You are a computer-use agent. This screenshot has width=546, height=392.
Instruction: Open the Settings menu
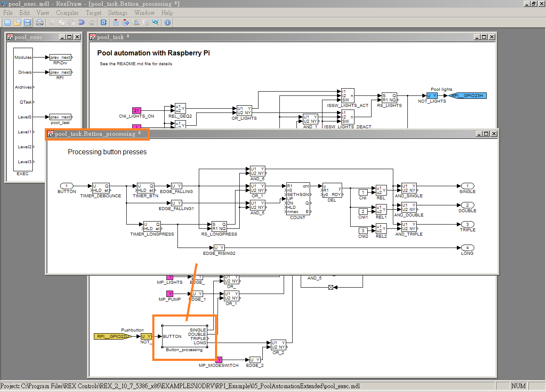[118, 13]
